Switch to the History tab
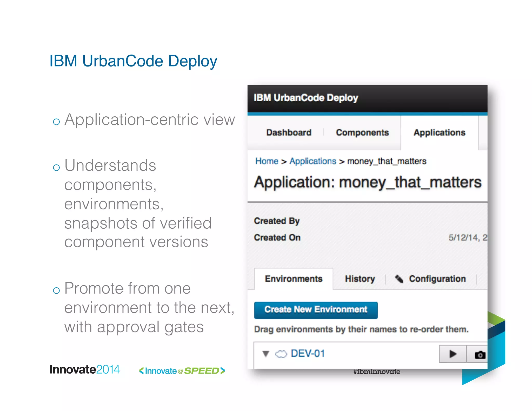532x411 pixels. pos(360,279)
